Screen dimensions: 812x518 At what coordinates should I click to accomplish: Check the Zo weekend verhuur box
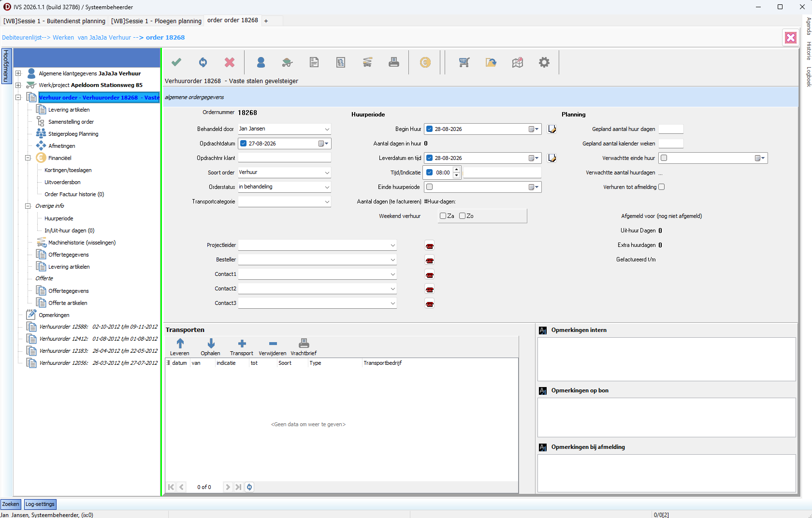(x=462, y=216)
